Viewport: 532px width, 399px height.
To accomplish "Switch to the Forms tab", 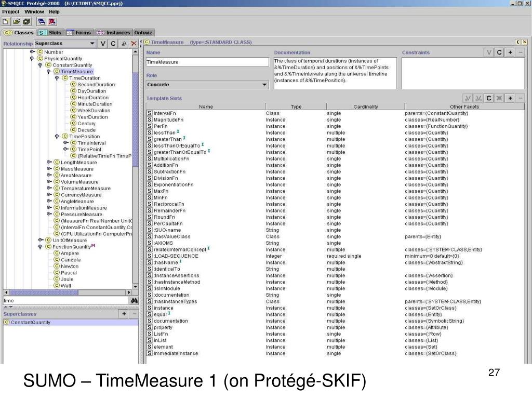I will (x=79, y=33).
